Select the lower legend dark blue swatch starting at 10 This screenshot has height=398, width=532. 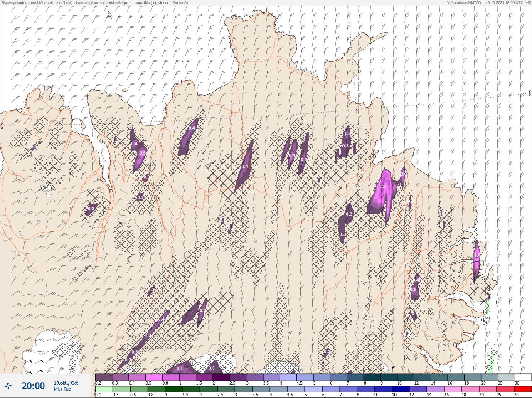click(x=400, y=389)
